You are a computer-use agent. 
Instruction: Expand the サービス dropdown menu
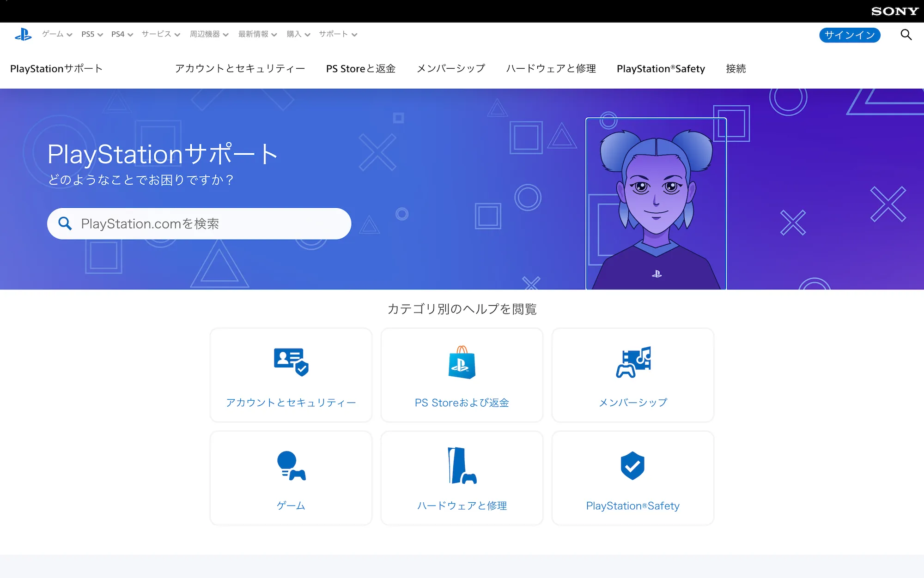pyautogui.click(x=161, y=34)
